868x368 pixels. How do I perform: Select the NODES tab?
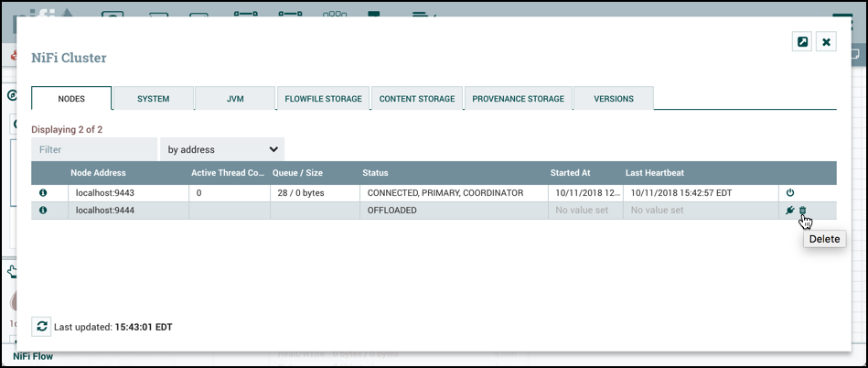[71, 99]
